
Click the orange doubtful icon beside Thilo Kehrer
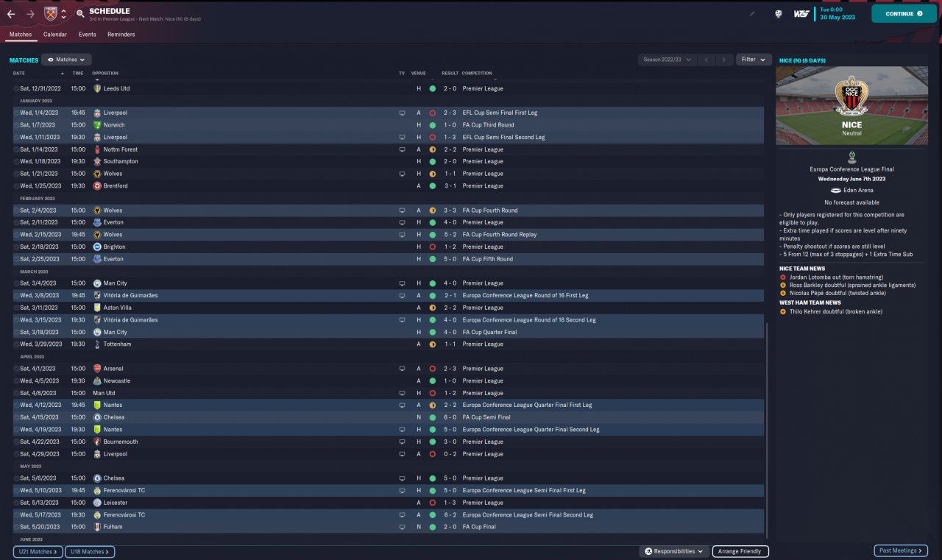point(783,311)
